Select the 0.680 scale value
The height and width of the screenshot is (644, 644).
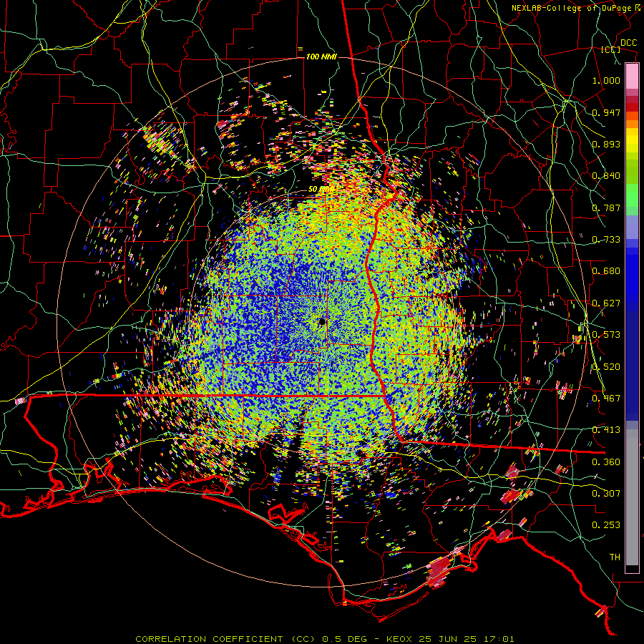click(x=606, y=271)
